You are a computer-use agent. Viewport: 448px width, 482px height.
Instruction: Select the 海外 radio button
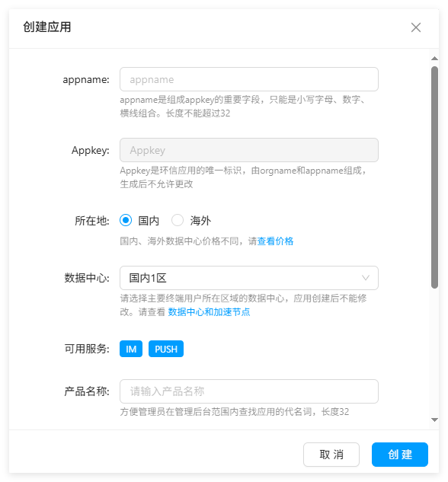[178, 220]
